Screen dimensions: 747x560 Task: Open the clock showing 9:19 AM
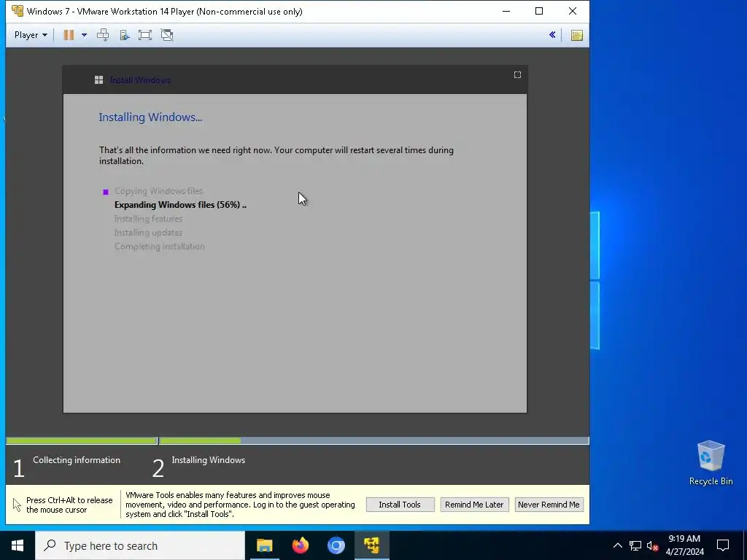coord(684,545)
